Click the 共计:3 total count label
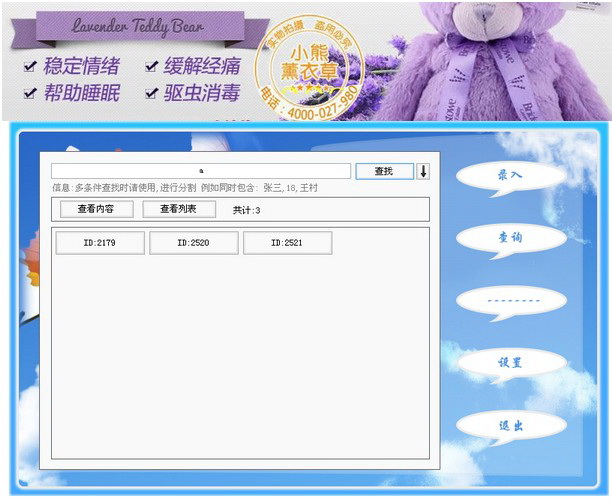The image size is (612, 504). pyautogui.click(x=246, y=210)
